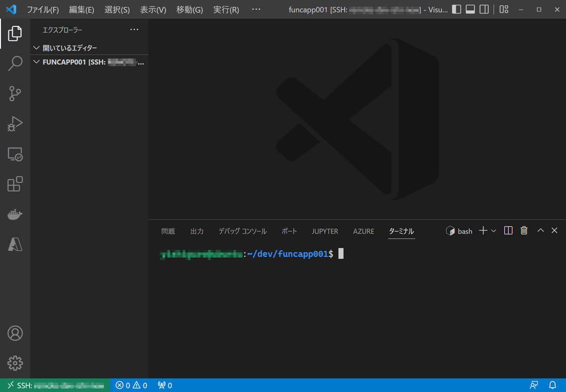Open the Source Control view icon
Screen dimensions: 566x392
(15, 94)
